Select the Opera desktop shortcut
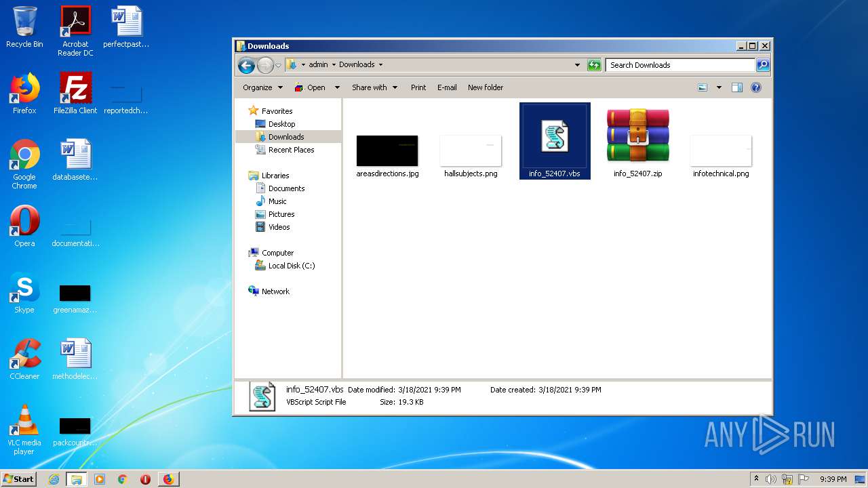The height and width of the screenshot is (488, 868). (x=24, y=226)
